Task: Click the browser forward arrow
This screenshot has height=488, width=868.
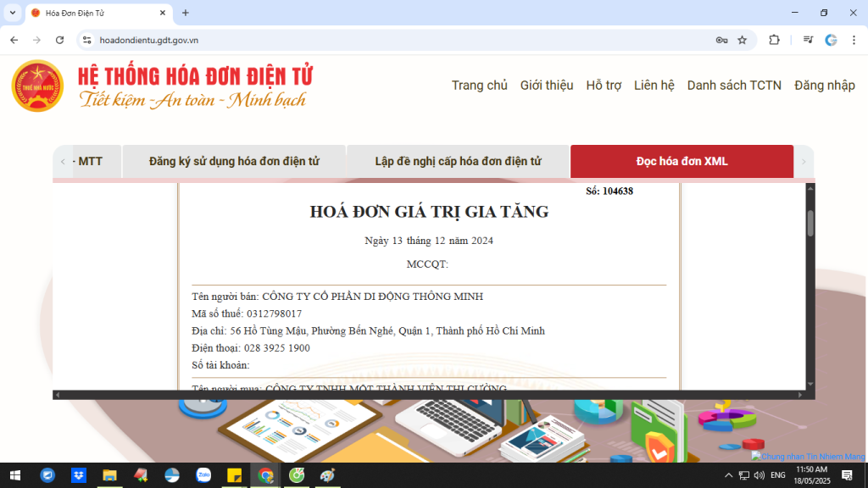Action: 36,40
